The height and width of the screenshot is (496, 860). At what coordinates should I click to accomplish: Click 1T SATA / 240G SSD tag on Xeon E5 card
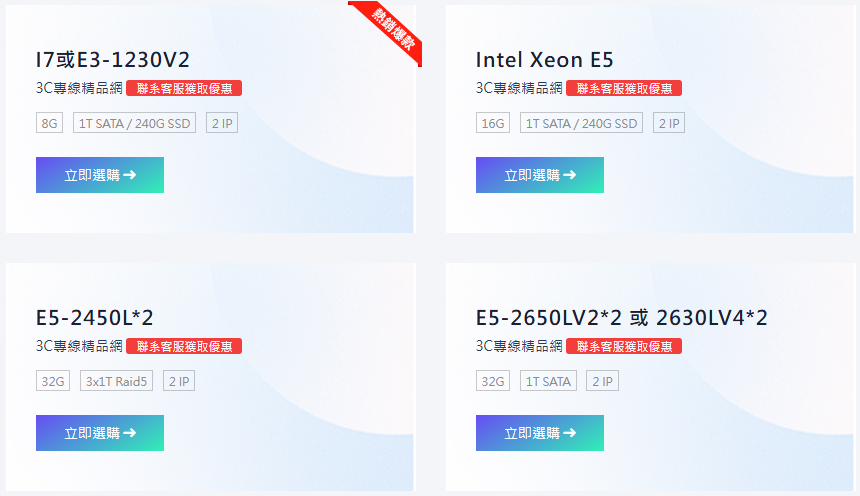pos(582,124)
